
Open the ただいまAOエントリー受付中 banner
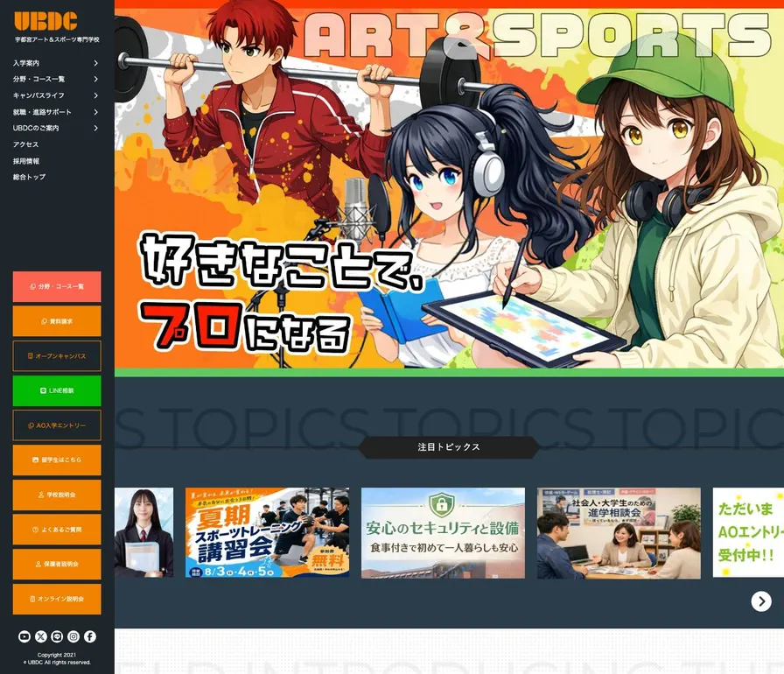point(748,532)
